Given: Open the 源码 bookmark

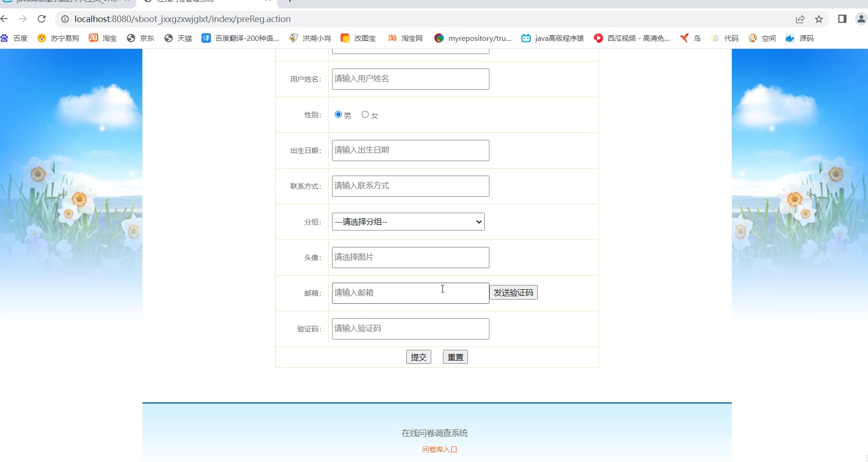Looking at the screenshot, I should pyautogui.click(x=799, y=38).
